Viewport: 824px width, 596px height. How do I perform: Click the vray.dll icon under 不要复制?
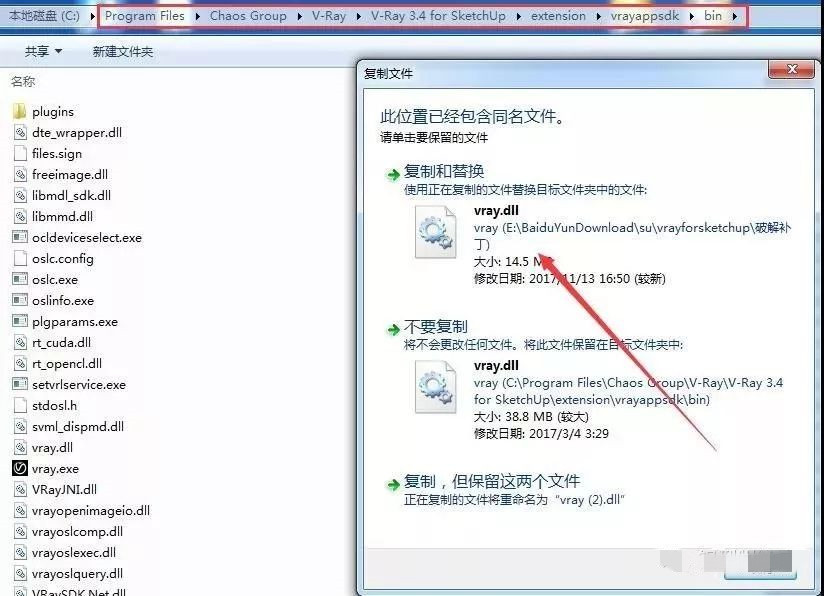point(436,387)
